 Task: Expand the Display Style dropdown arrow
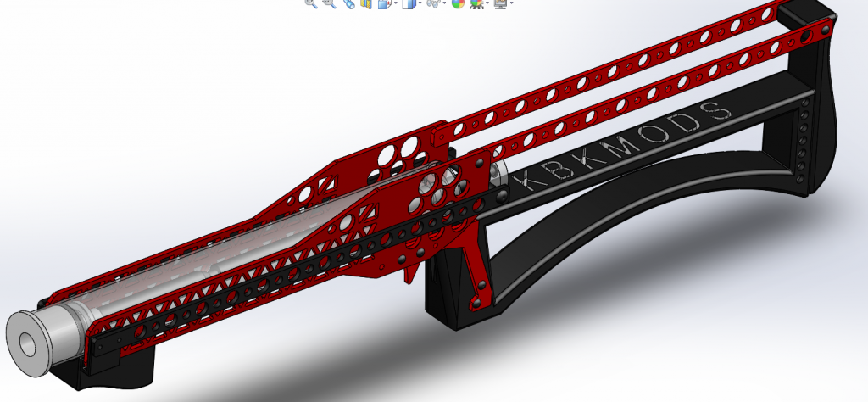(x=420, y=3)
